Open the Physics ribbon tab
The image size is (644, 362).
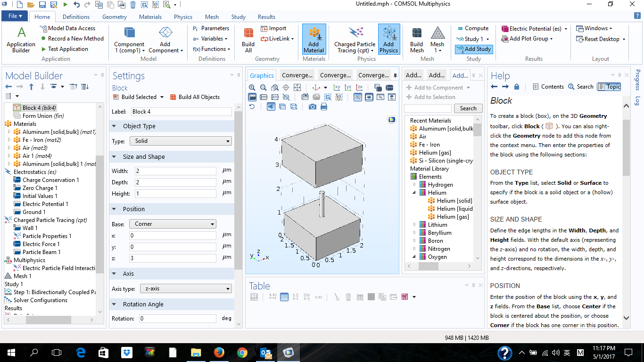(183, 16)
